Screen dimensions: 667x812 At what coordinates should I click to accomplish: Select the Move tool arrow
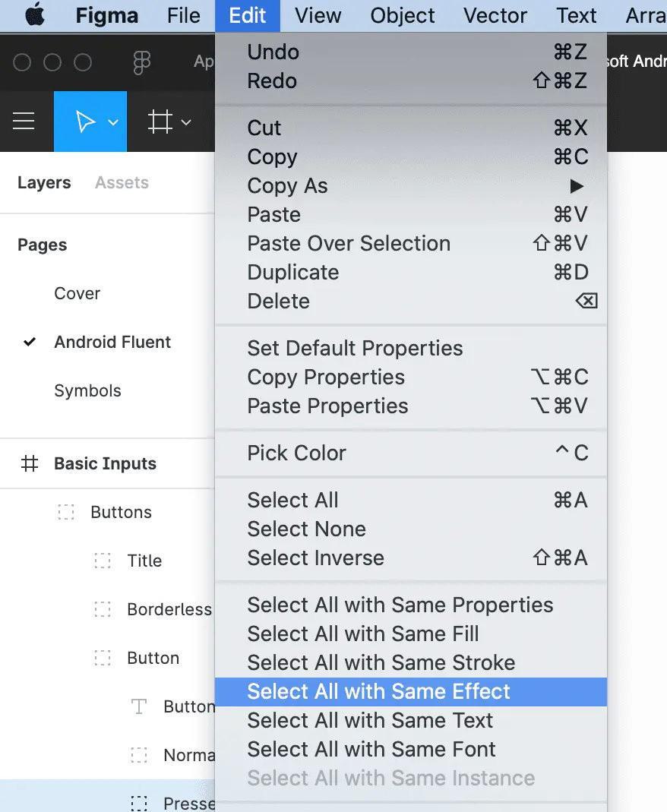click(85, 122)
